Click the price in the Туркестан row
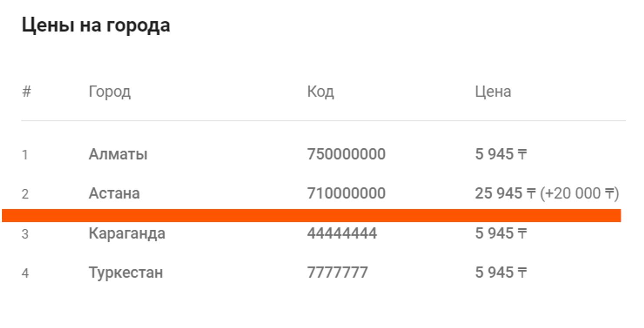The image size is (644, 328). (x=500, y=273)
